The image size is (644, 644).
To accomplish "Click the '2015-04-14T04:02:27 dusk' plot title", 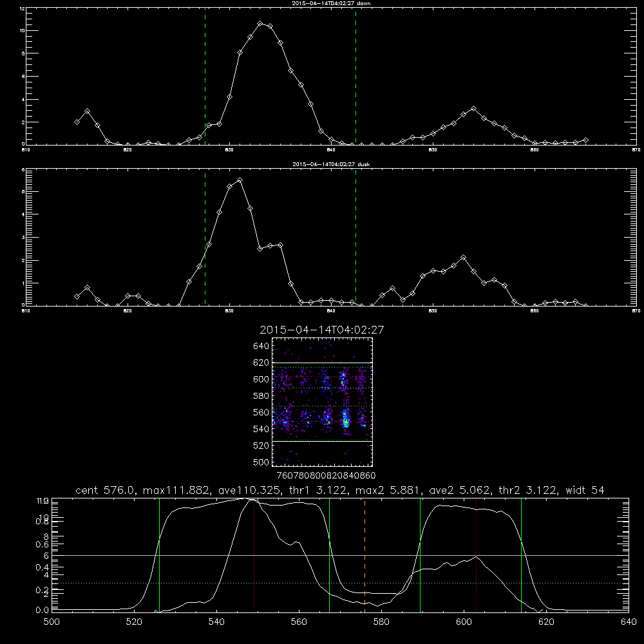I will click(331, 164).
